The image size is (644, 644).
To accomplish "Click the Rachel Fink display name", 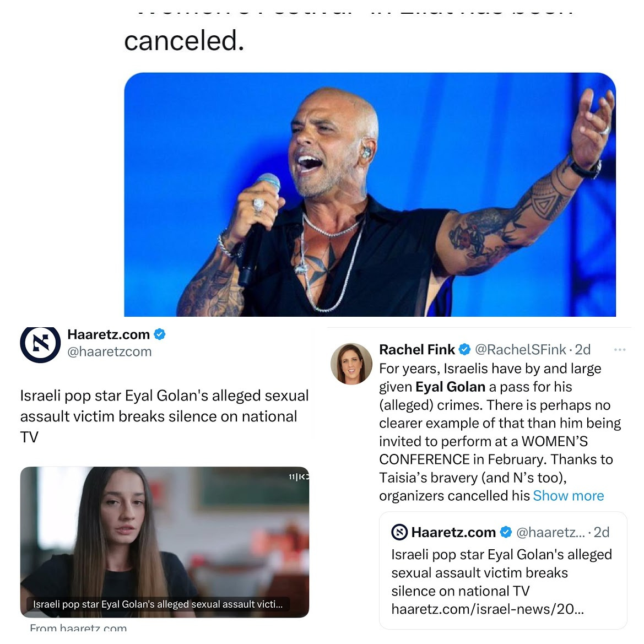I will (417, 349).
